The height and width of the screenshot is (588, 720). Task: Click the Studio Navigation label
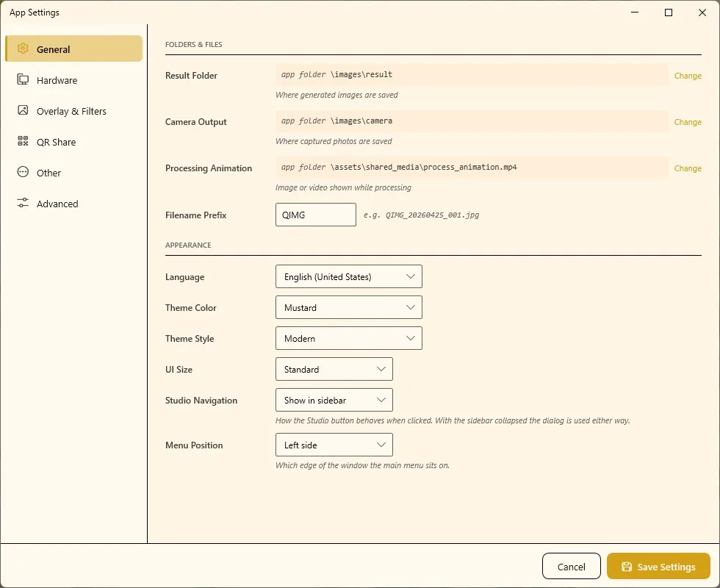coord(201,401)
